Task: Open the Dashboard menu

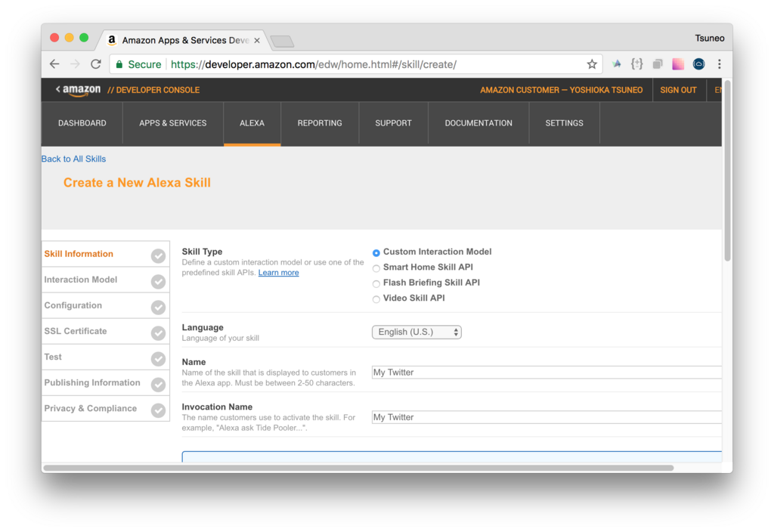Action: point(82,123)
